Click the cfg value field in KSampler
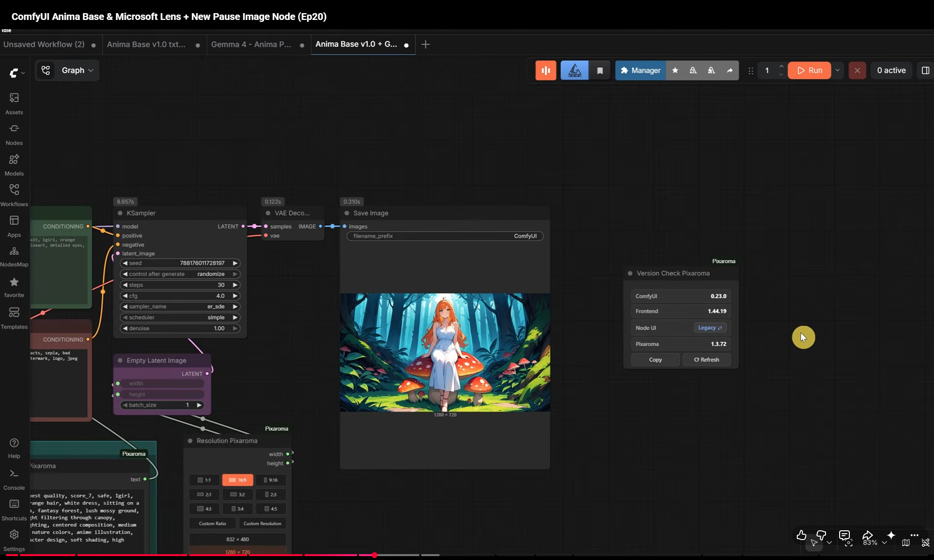 [x=180, y=296]
